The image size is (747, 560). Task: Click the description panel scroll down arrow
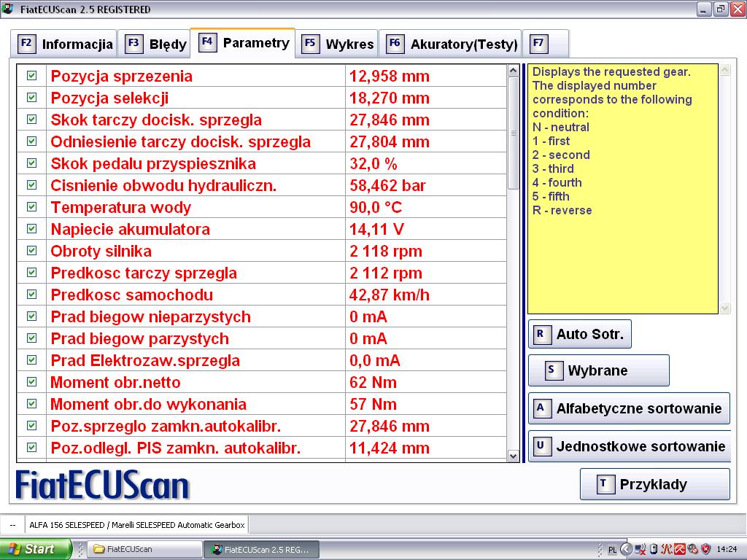click(724, 308)
